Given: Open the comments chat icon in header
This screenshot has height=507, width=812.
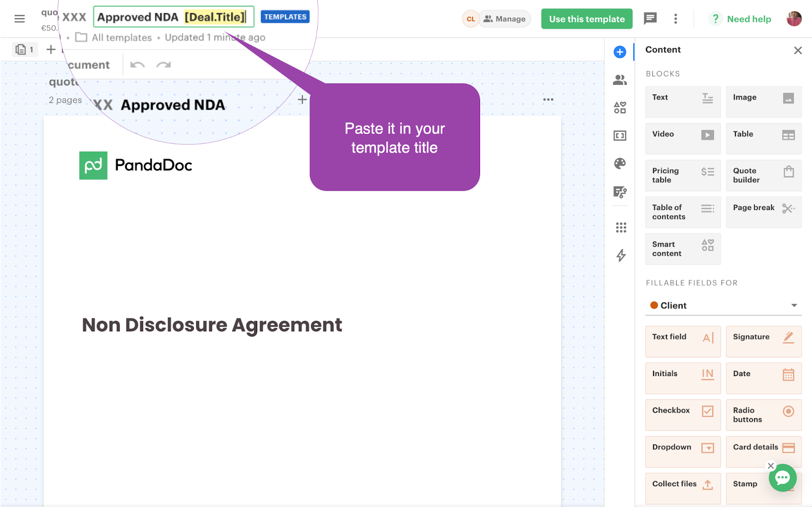Looking at the screenshot, I should [650, 19].
